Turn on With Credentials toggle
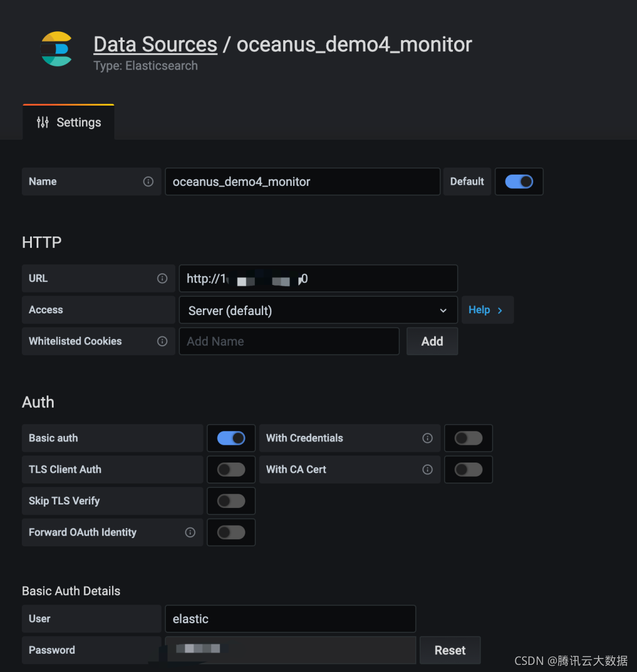The height and width of the screenshot is (672, 637). click(468, 438)
